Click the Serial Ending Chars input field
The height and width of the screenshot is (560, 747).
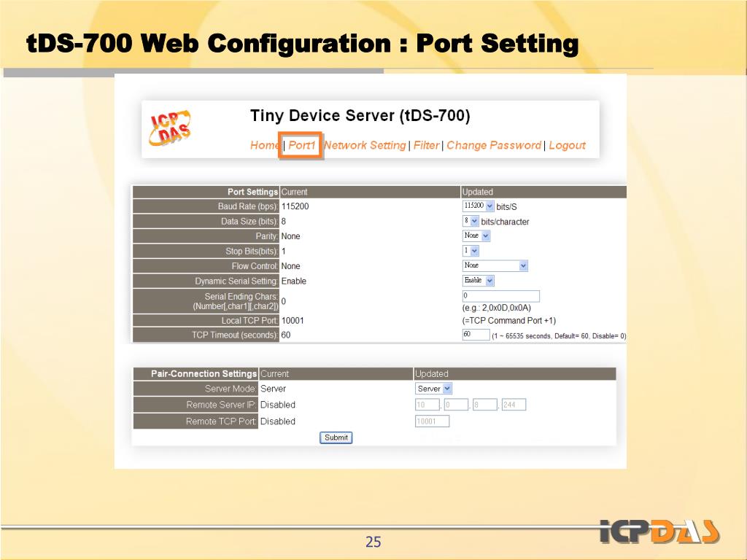coord(500,296)
